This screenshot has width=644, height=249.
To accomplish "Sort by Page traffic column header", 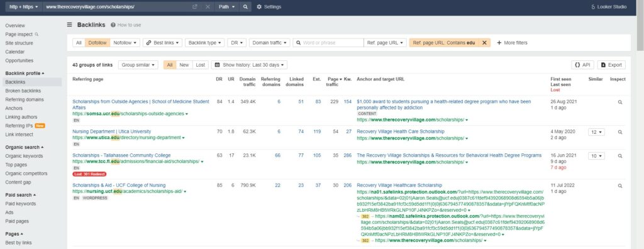I will click(x=333, y=82).
